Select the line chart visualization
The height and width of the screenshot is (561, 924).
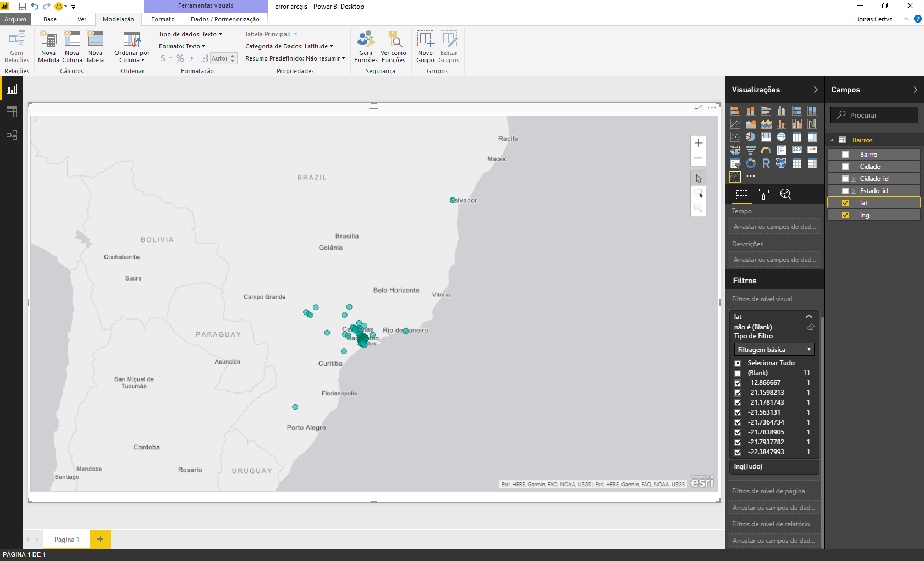735,124
